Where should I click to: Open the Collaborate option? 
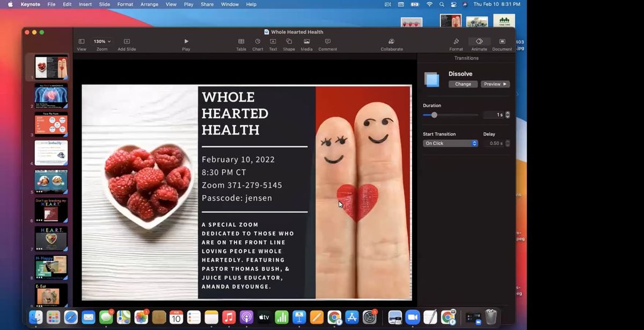pyautogui.click(x=392, y=45)
